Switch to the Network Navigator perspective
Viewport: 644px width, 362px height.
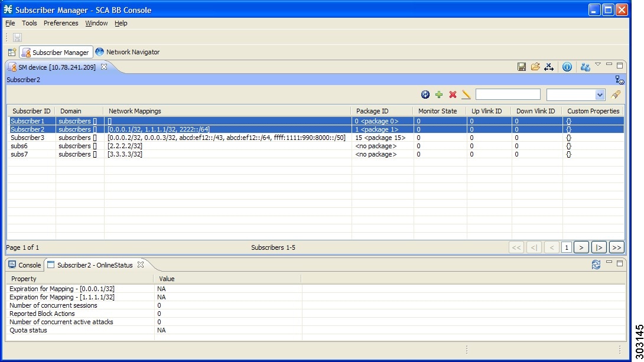click(x=128, y=52)
